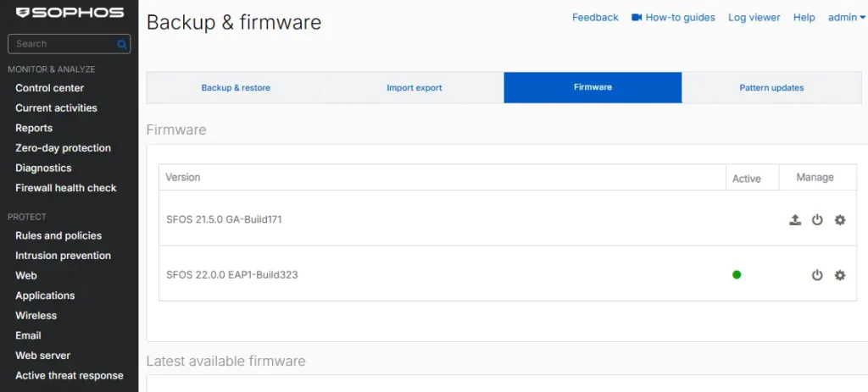
Task: Open Reports from the sidebar
Action: [x=34, y=128]
